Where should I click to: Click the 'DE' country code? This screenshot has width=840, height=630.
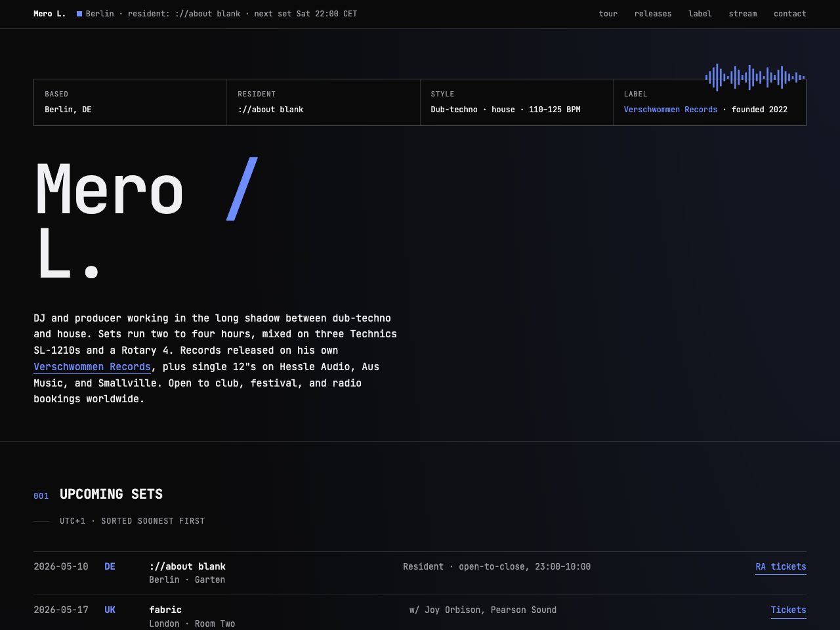click(x=110, y=566)
